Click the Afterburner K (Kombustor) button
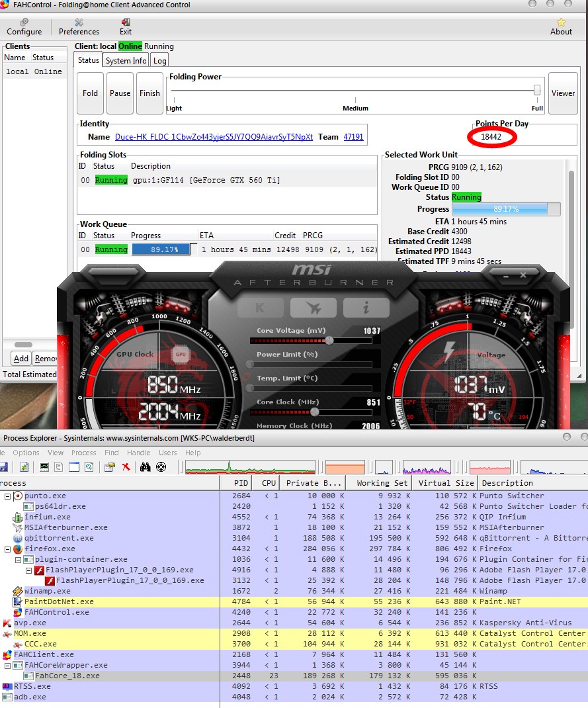The image size is (588, 708). coord(261,308)
